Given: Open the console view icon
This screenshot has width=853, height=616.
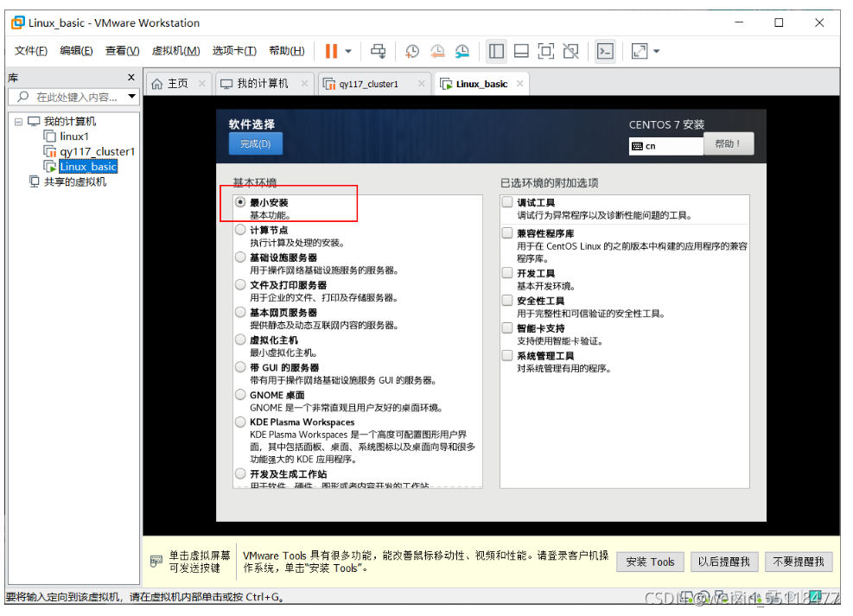Looking at the screenshot, I should click(x=605, y=51).
